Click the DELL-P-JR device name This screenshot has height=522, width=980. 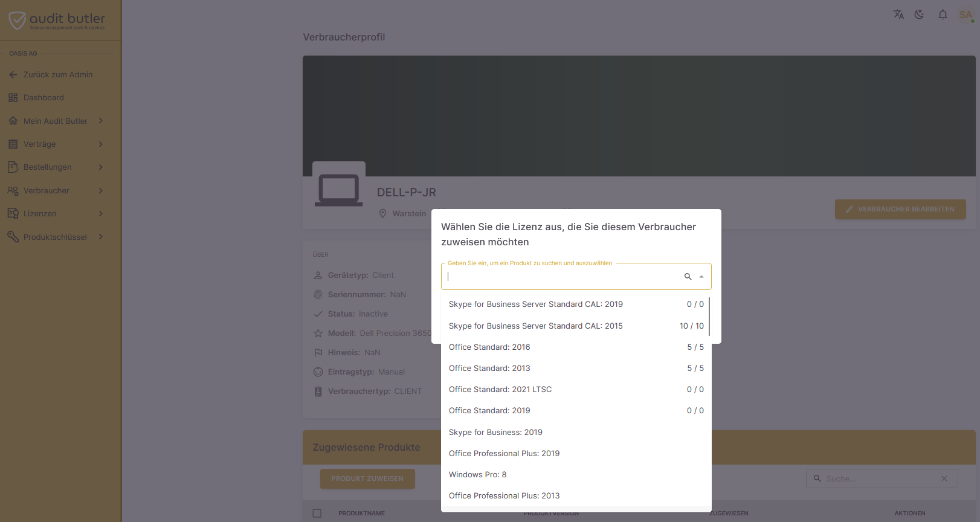click(407, 193)
